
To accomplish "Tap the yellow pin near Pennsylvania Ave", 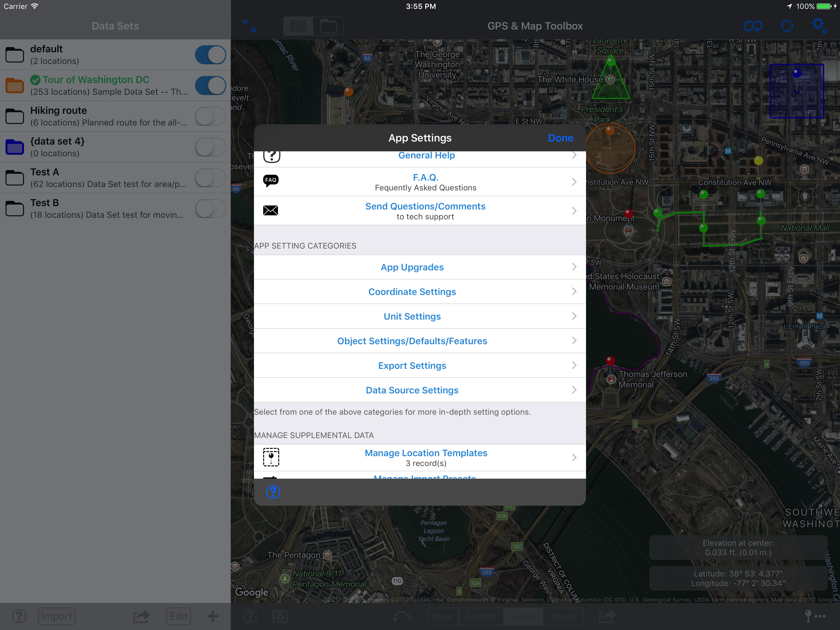I will click(x=758, y=161).
